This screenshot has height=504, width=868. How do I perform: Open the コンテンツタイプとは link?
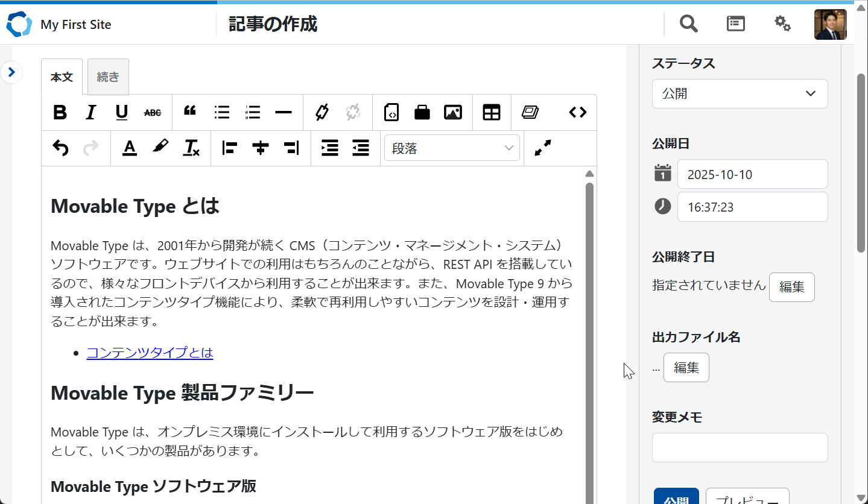click(150, 353)
